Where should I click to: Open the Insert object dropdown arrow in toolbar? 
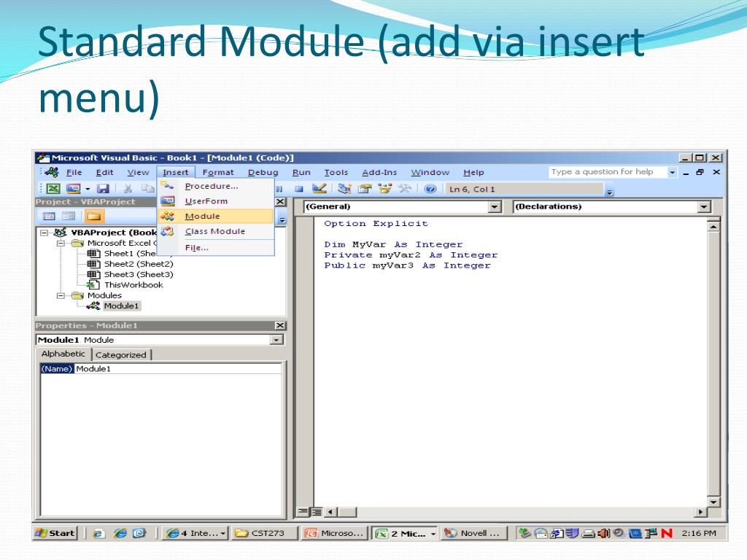(x=88, y=189)
